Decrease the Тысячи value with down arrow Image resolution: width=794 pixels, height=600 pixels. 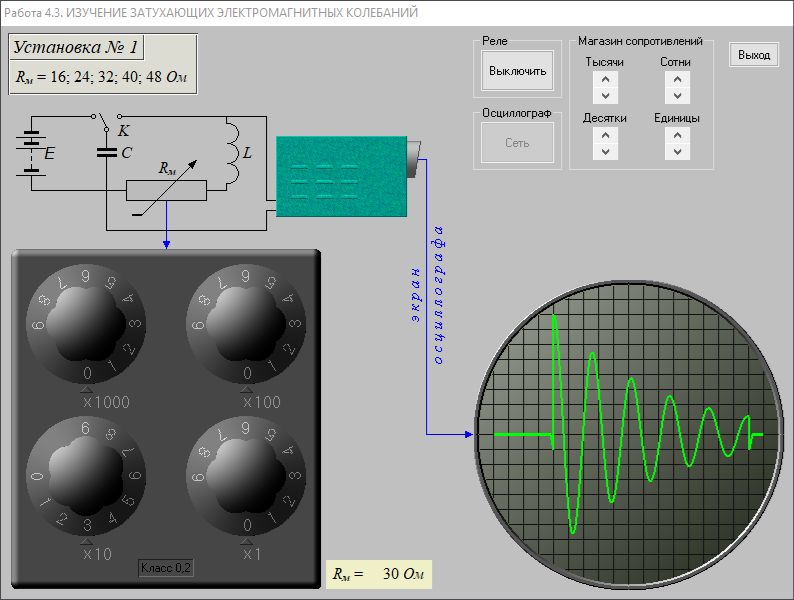tap(604, 96)
